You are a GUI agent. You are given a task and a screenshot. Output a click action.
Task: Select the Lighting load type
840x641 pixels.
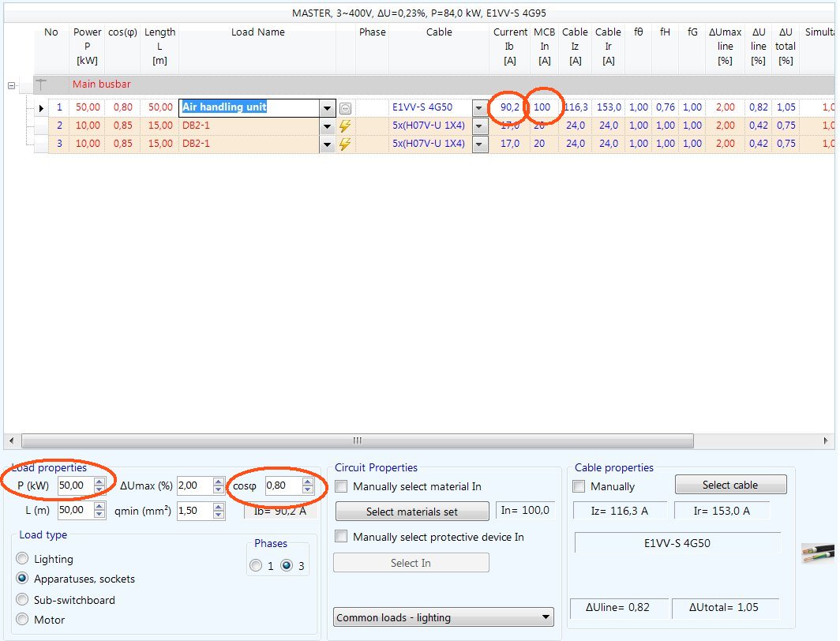point(24,559)
